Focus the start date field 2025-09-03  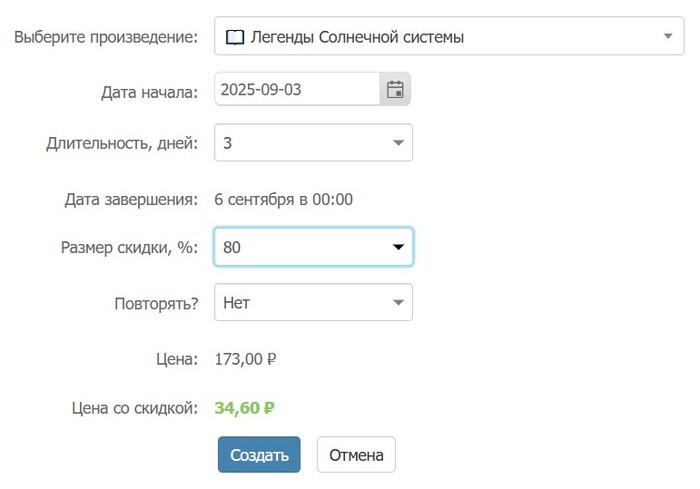coord(296,90)
